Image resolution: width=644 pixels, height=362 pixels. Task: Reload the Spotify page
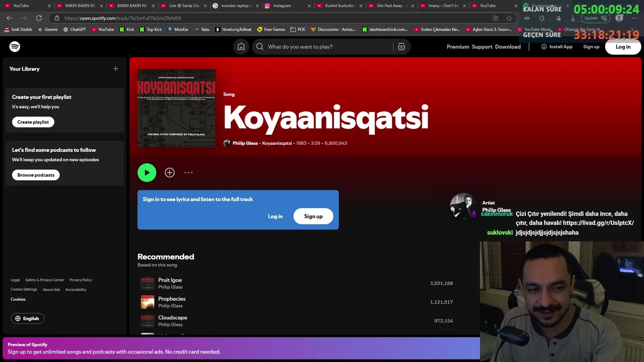coord(39,18)
